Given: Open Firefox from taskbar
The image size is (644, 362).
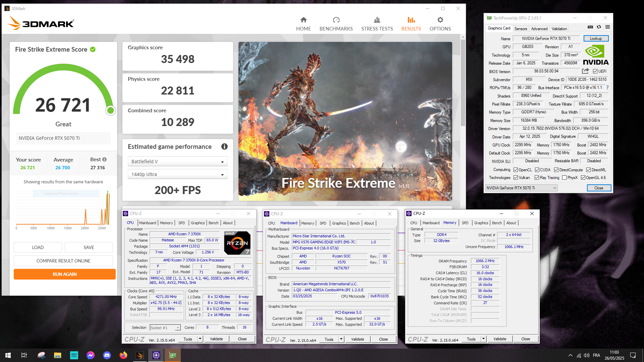Looking at the screenshot, I should [x=123, y=355].
